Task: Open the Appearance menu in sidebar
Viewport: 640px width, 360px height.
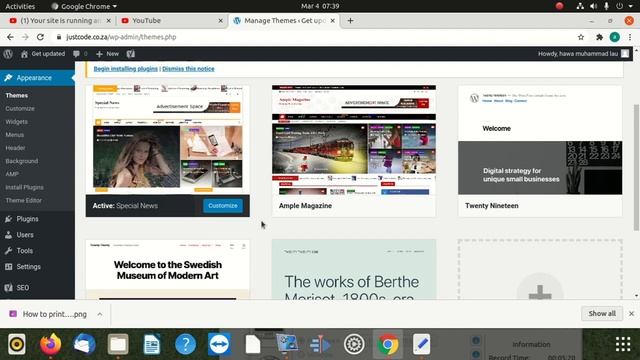Action: 37,78
